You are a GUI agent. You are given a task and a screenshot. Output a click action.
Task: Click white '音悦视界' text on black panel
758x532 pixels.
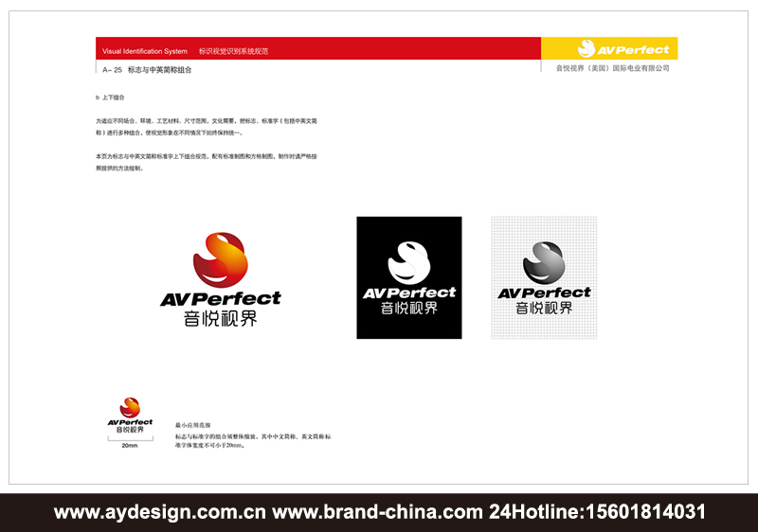(x=409, y=308)
